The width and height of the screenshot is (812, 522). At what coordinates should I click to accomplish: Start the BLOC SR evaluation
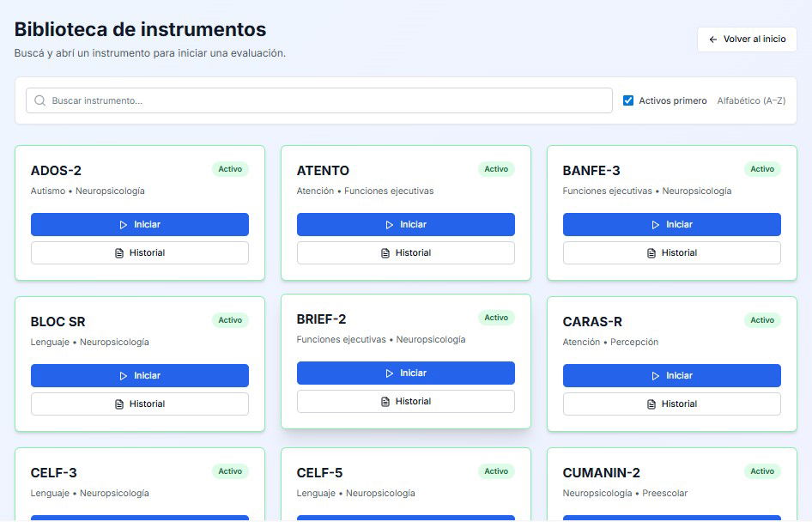click(x=140, y=376)
